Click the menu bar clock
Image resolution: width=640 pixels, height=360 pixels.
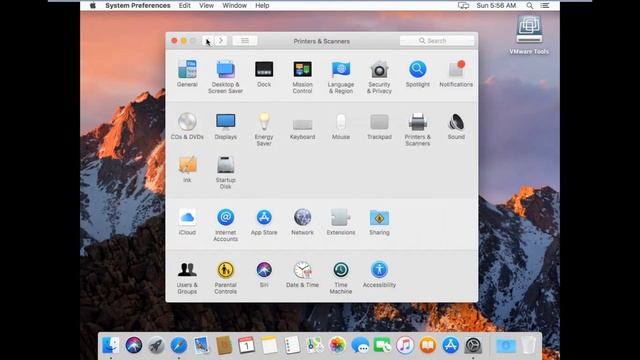(x=496, y=5)
